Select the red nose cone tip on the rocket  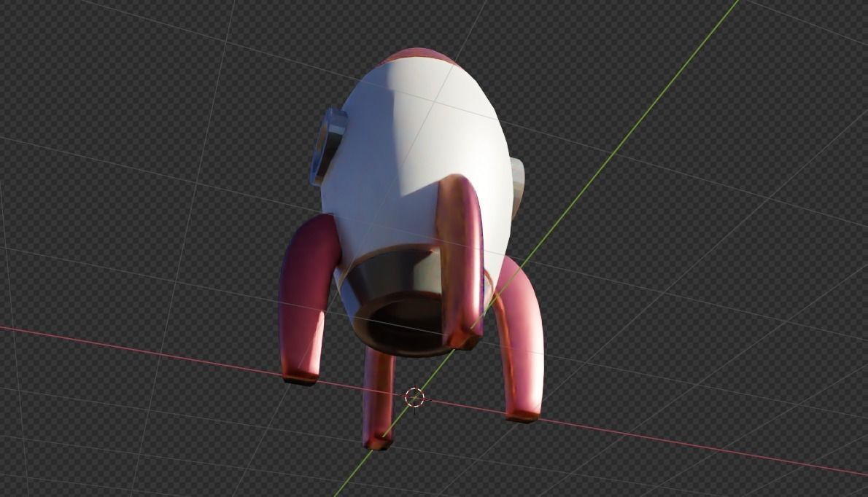coord(419,56)
